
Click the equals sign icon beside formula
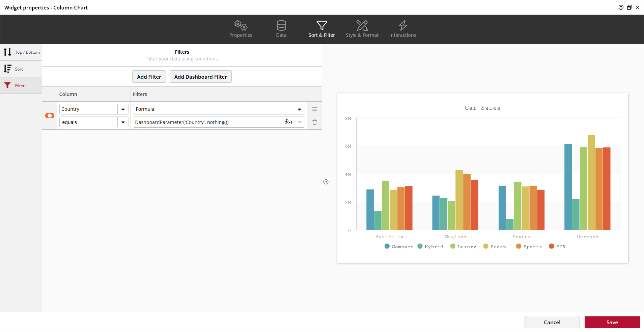(x=300, y=122)
